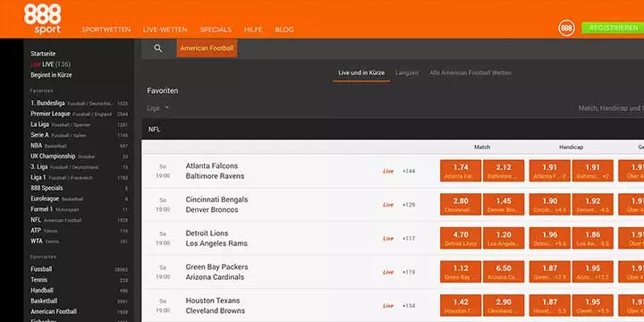The width and height of the screenshot is (644, 322).
Task: Open the Detroit Lions vs Los Angeles Rams match
Action: coord(216,238)
